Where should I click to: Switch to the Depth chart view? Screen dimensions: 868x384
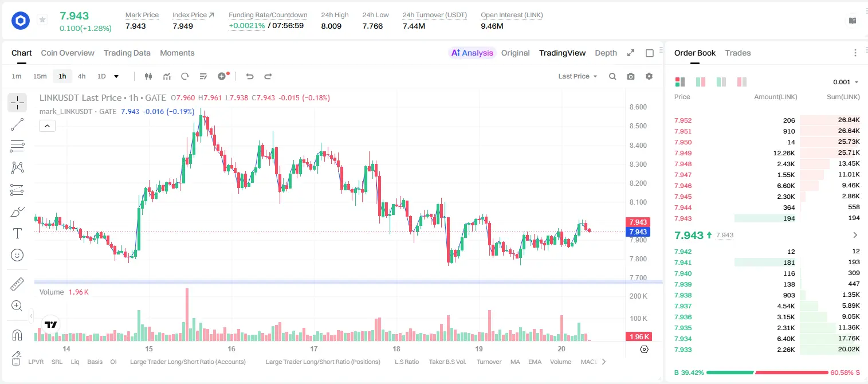pos(606,53)
